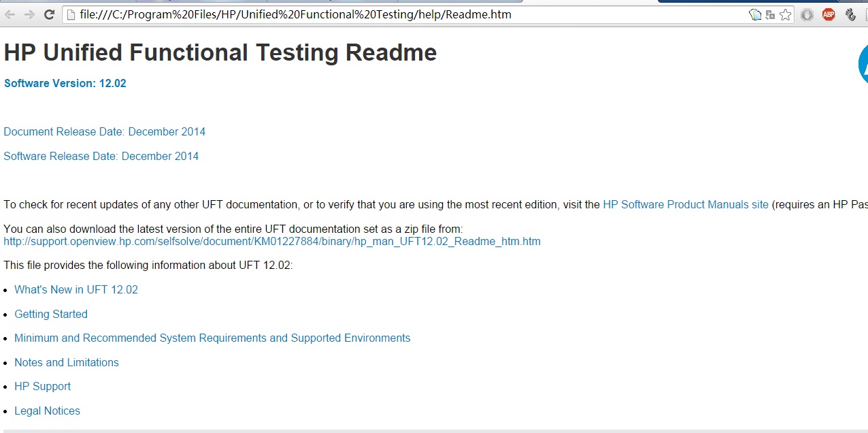The width and height of the screenshot is (868, 433).
Task: Click the translate page icon
Action: (770, 14)
